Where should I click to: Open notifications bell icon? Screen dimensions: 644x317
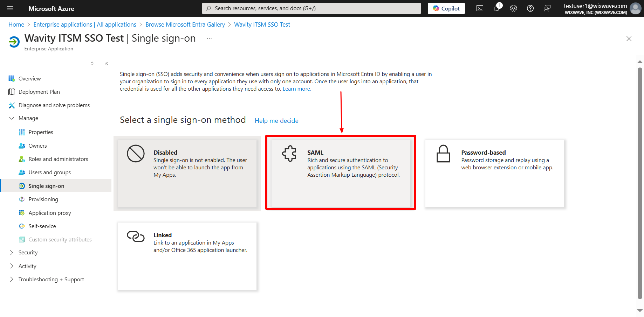tap(497, 8)
